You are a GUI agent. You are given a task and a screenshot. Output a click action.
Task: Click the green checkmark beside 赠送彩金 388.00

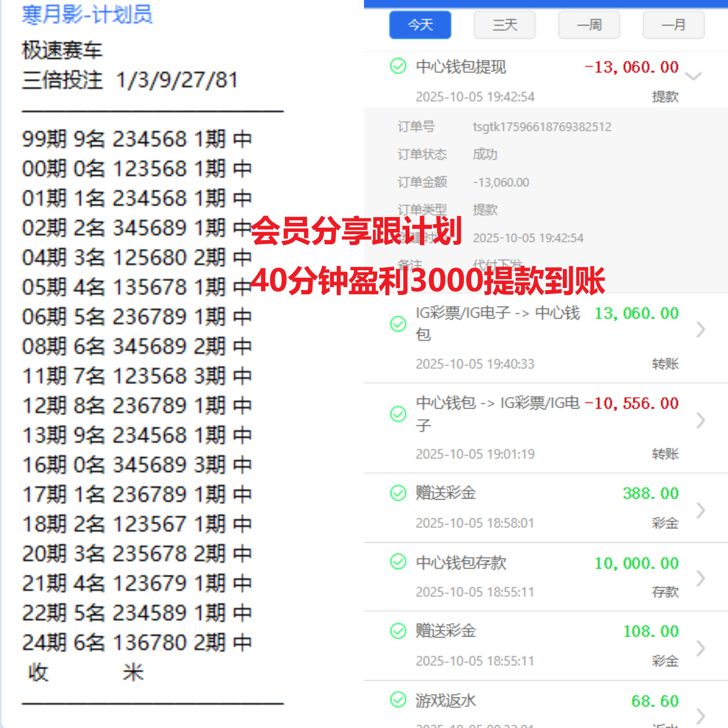coord(398,493)
